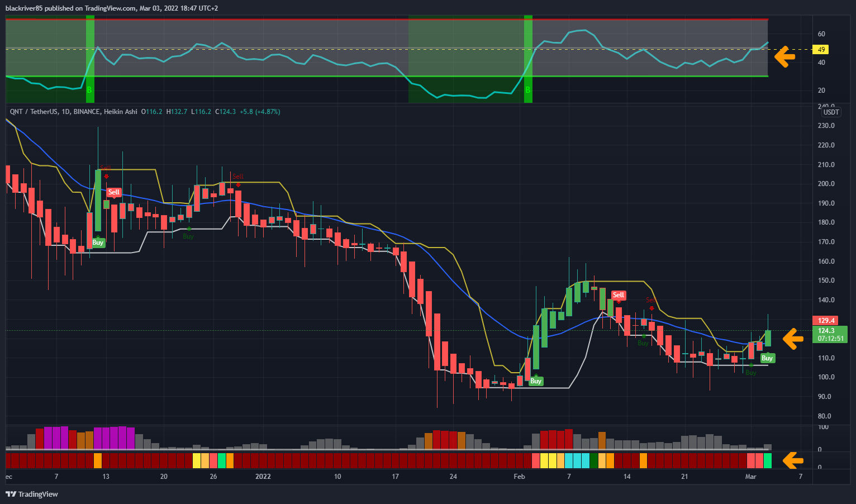Click the bright green square ending bottom strip

[x=768, y=461]
